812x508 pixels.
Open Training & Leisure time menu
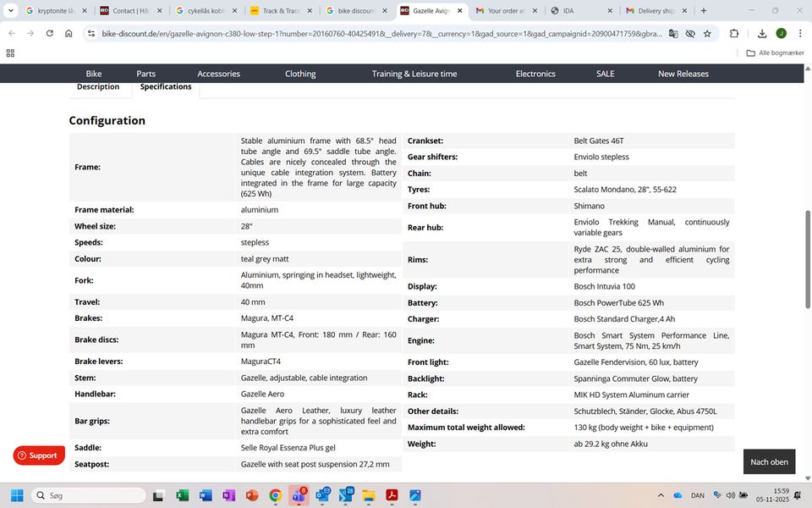click(414, 74)
